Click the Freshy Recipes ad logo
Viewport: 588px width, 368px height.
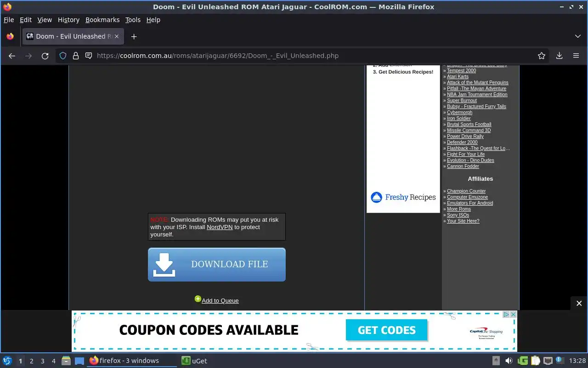click(403, 197)
